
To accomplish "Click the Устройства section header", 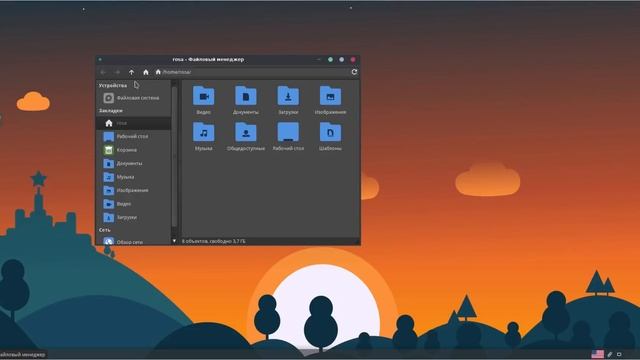I will tap(113, 86).
